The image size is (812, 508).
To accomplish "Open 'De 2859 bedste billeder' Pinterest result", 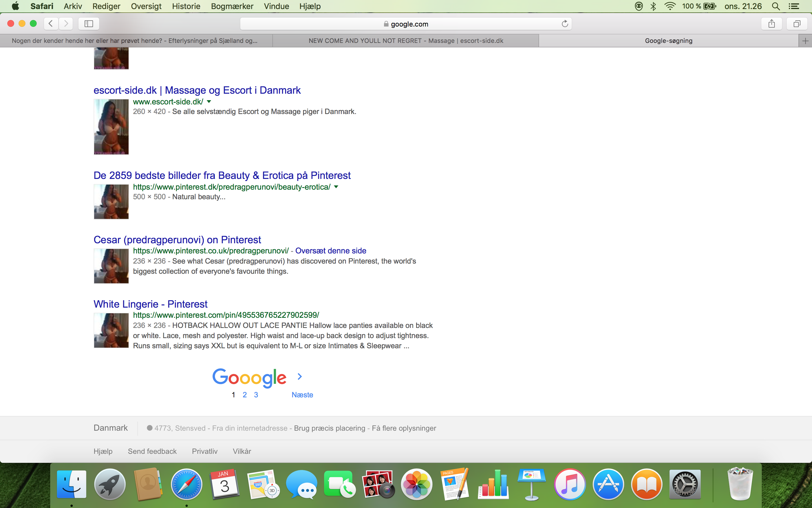I will click(x=222, y=175).
